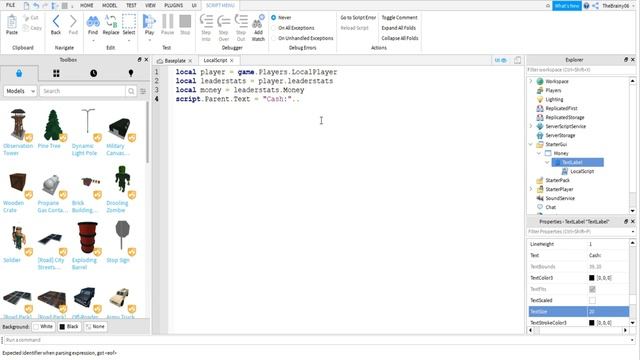Click Go to Script Error
Screen dimensions: 640x360
pyautogui.click(x=358, y=18)
